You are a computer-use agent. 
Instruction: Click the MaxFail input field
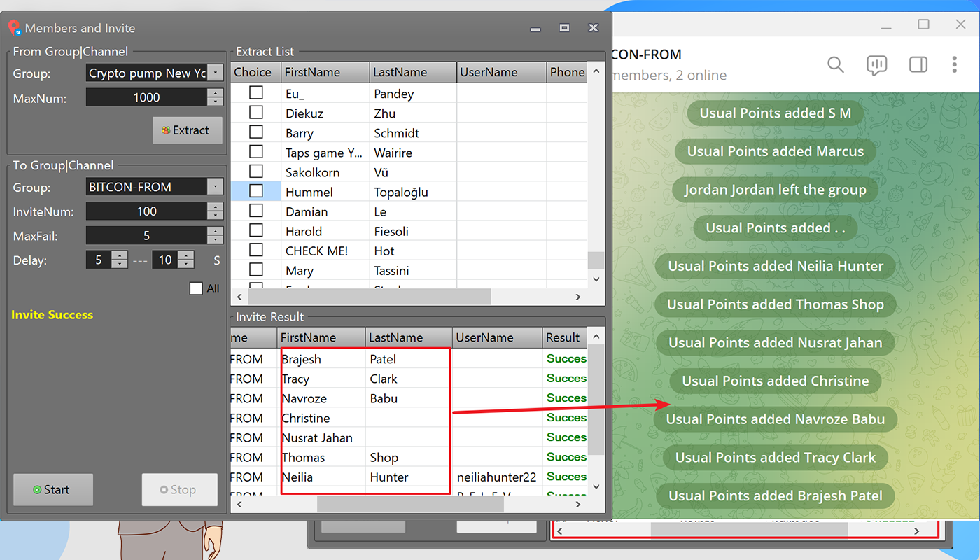coord(146,236)
